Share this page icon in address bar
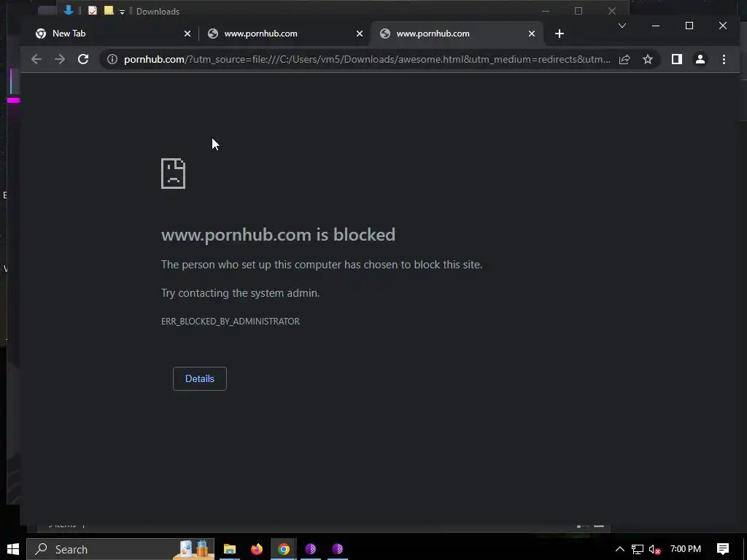This screenshot has height=560, width=747. (624, 59)
